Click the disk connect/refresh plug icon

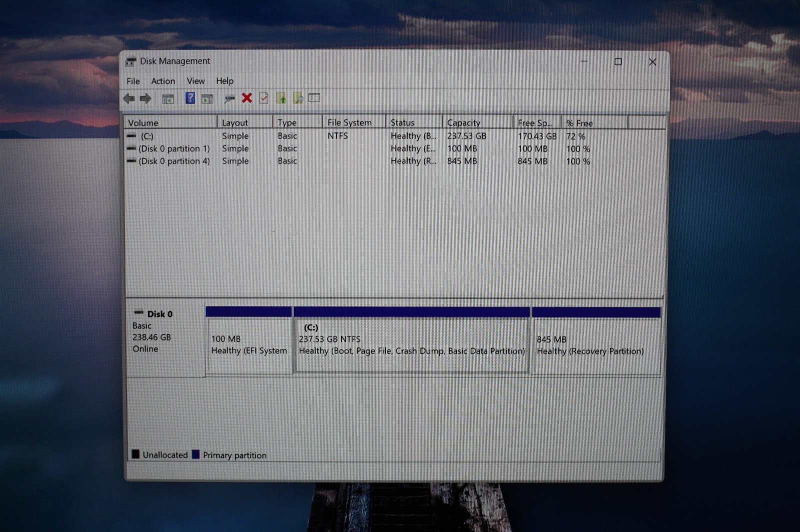(230, 98)
